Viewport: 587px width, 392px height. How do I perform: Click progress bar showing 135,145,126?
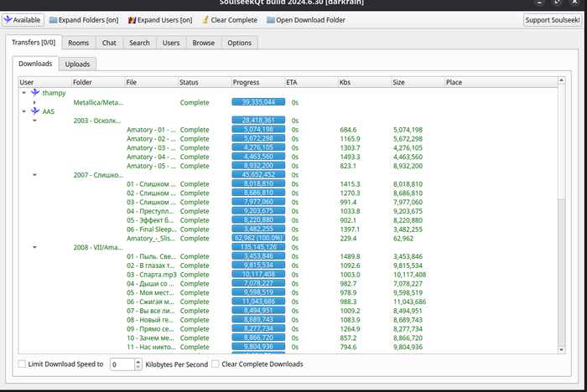tap(258, 247)
